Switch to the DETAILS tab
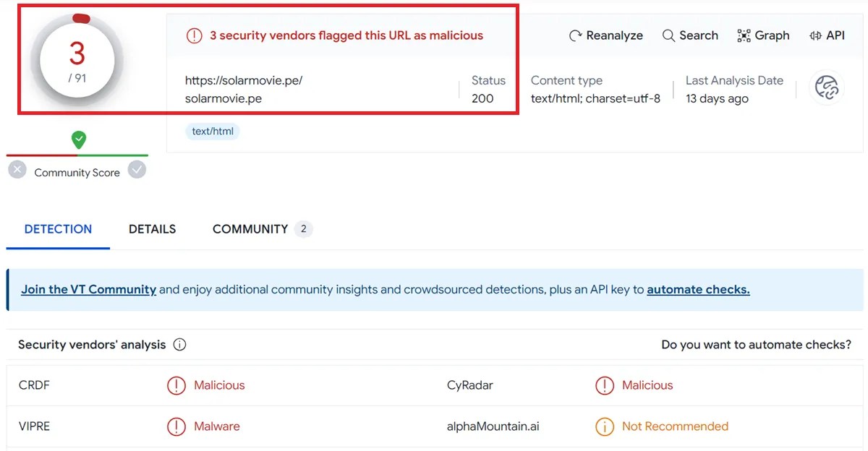This screenshot has height=451, width=868. click(x=152, y=229)
